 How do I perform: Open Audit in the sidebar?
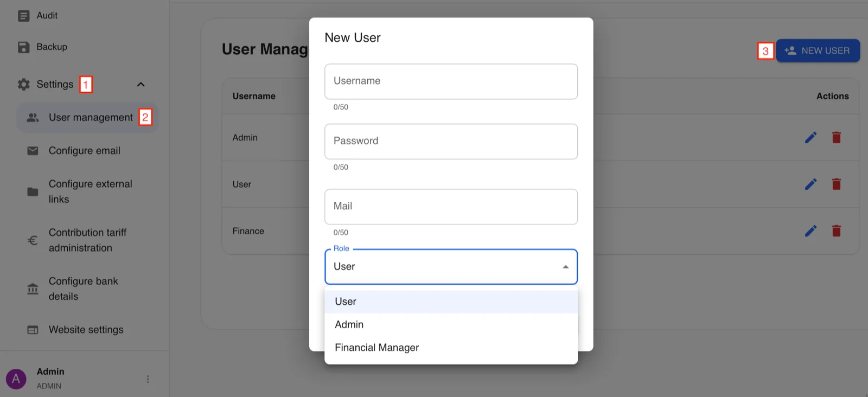47,16
